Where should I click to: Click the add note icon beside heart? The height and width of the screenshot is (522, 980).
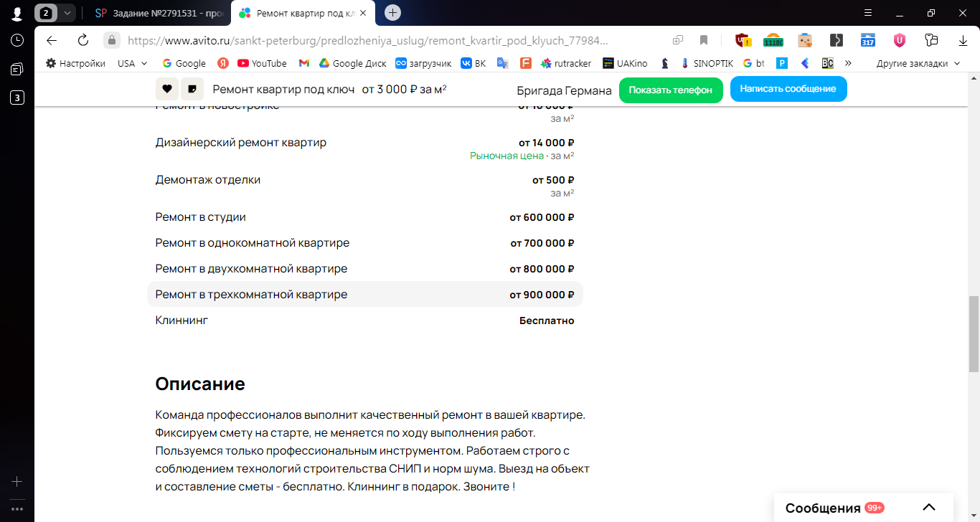coord(192,89)
